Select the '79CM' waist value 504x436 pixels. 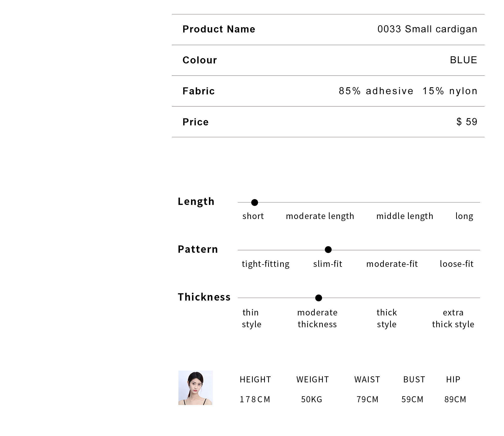click(x=367, y=399)
